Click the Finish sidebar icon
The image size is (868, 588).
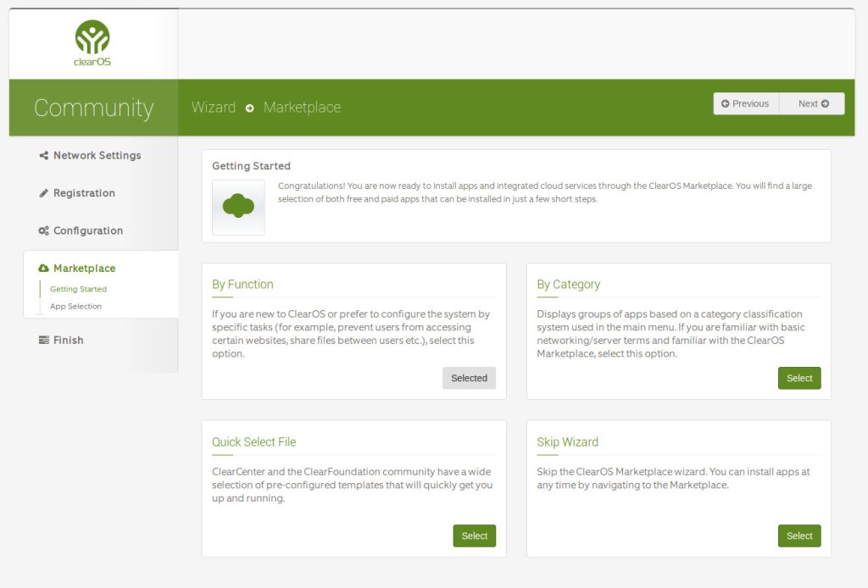(44, 341)
